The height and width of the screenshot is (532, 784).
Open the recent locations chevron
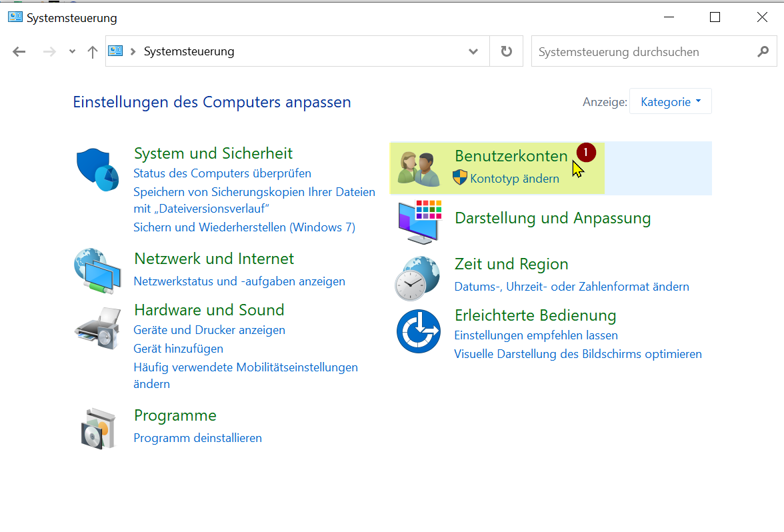coord(72,51)
